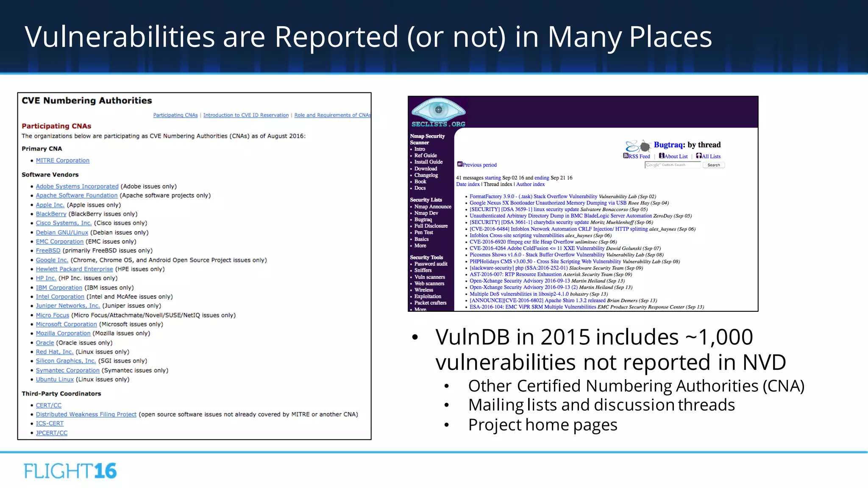
Task: Click the Apple Inc. link
Action: 50,205
